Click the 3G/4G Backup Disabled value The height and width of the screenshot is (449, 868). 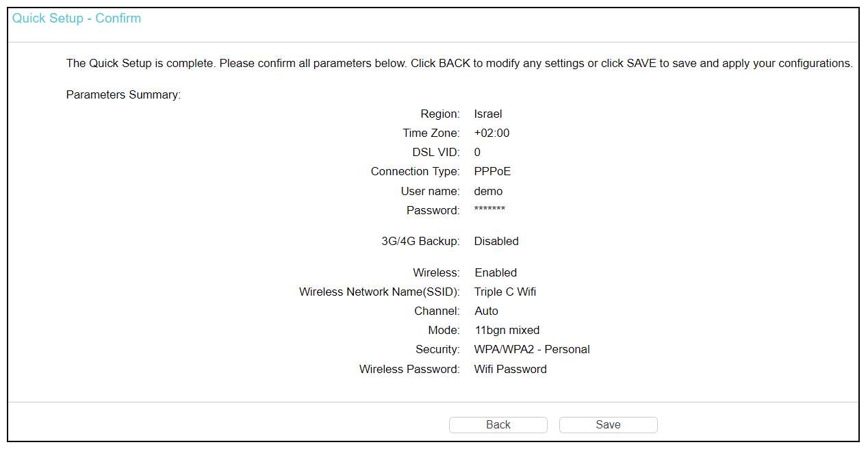(496, 242)
